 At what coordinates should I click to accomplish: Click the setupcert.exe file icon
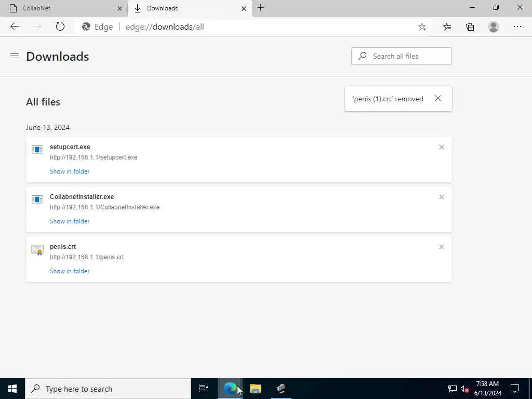point(37,149)
